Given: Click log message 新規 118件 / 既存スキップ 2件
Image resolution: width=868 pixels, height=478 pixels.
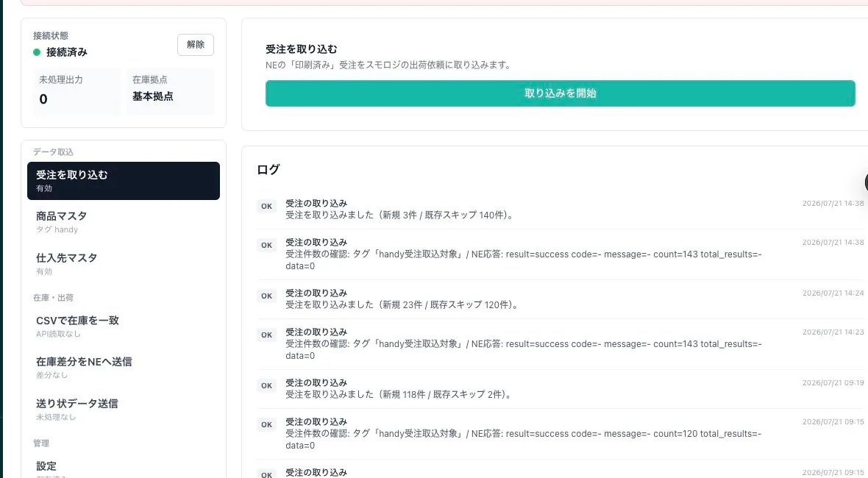Looking at the screenshot, I should (x=399, y=394).
